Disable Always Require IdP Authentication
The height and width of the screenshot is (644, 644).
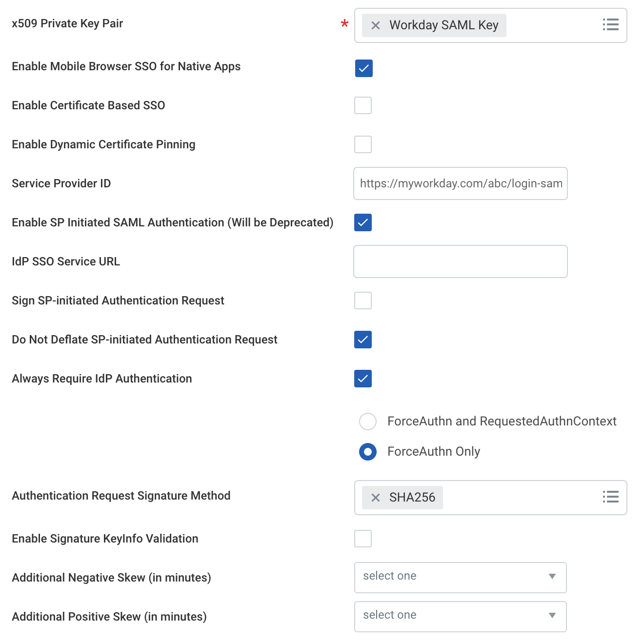(x=362, y=379)
